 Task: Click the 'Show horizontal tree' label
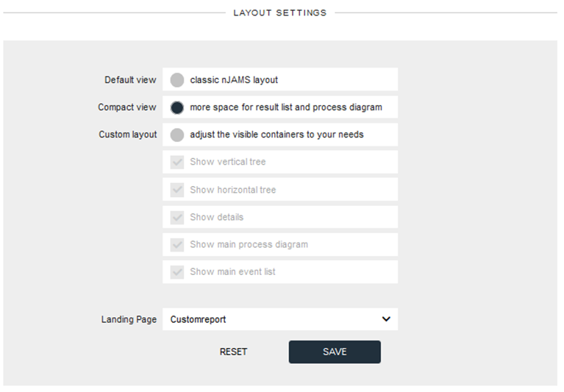232,190
